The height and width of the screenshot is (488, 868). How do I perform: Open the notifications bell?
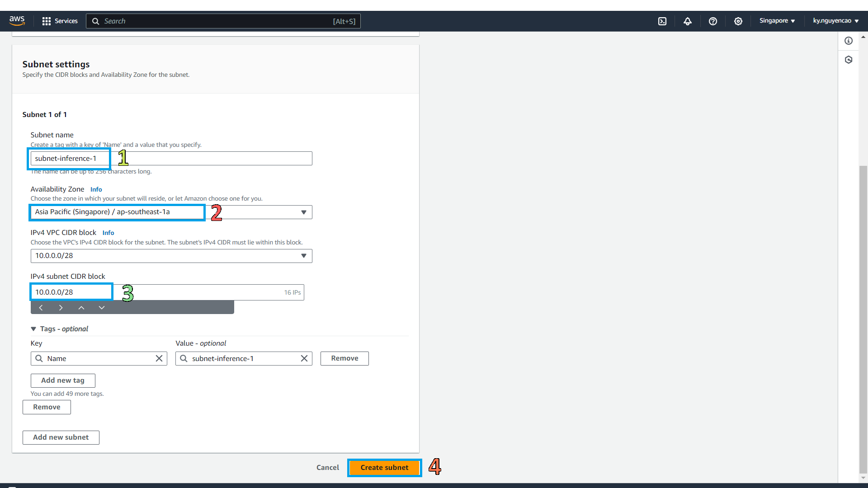[x=688, y=21]
